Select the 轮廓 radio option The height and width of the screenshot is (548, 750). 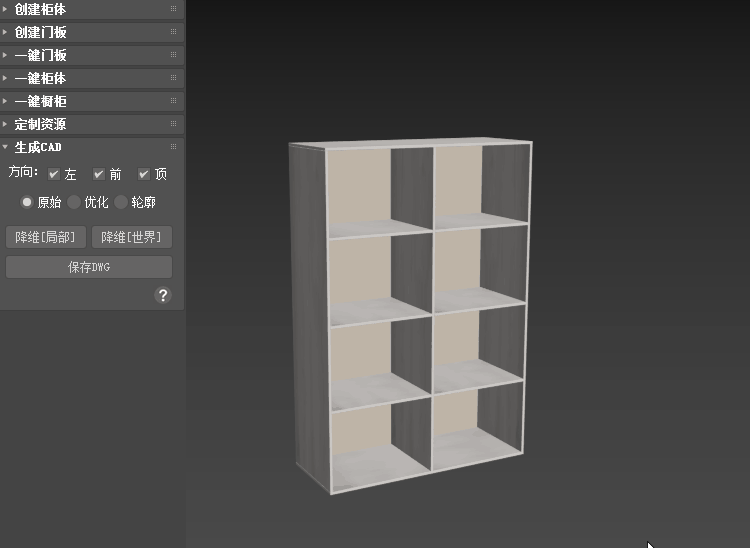[121, 202]
